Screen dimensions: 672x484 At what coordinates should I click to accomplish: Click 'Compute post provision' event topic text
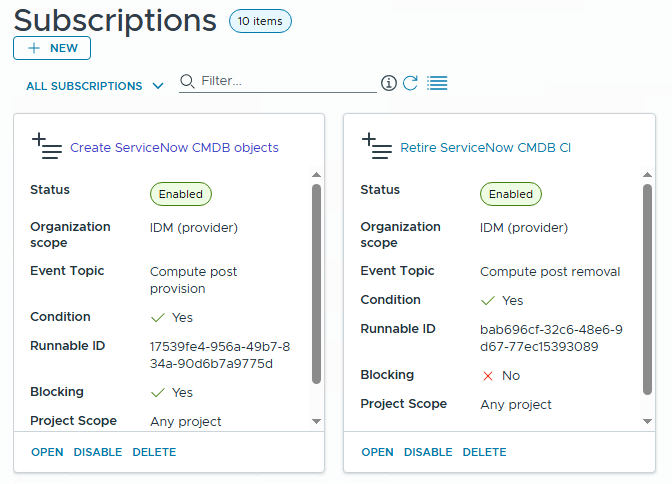coord(193,280)
